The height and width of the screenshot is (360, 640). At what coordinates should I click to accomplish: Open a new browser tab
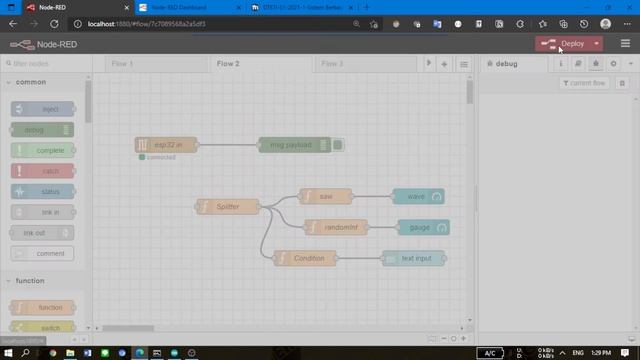coord(366,7)
